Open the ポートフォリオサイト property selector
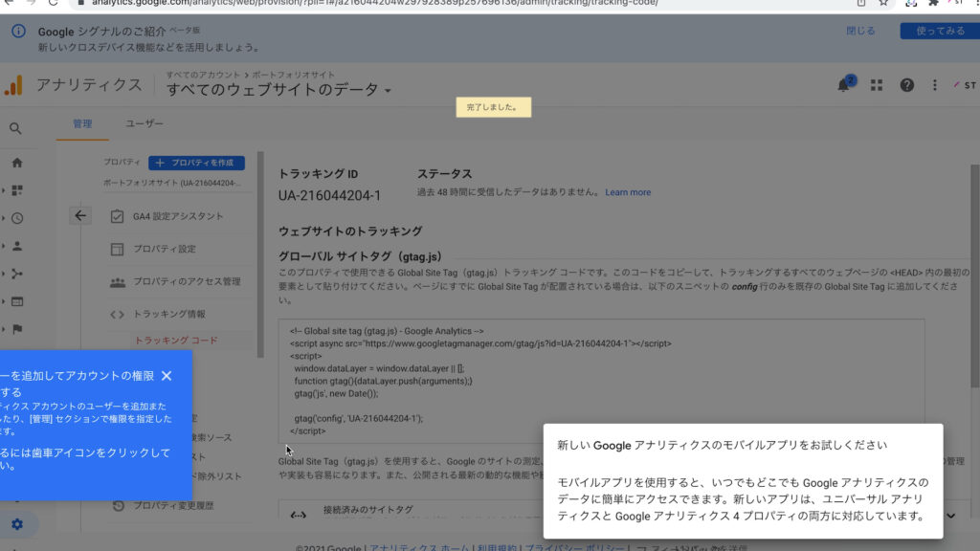This screenshot has width=980, height=551. pos(172,183)
